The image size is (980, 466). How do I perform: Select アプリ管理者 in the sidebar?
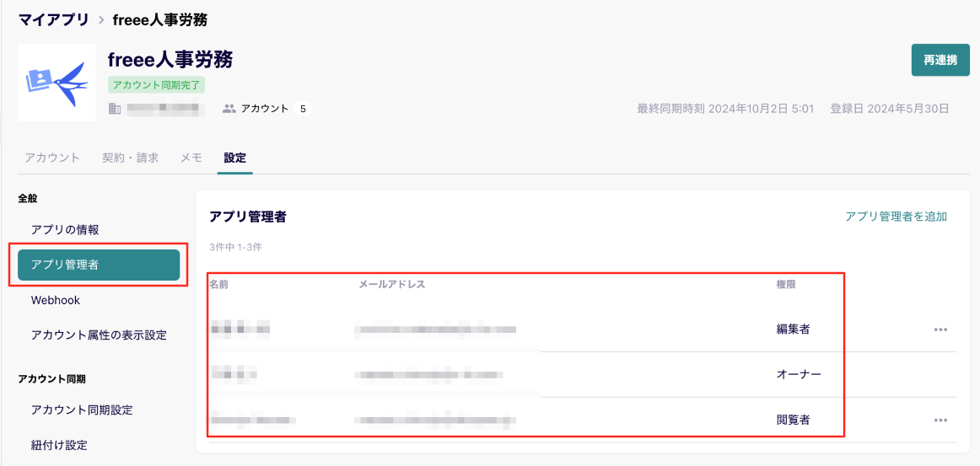[x=99, y=265]
